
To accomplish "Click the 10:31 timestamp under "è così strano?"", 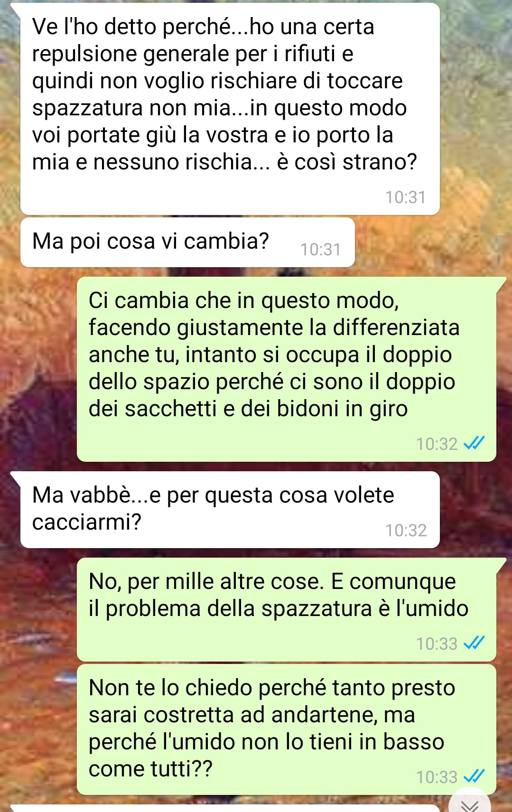I will [406, 197].
